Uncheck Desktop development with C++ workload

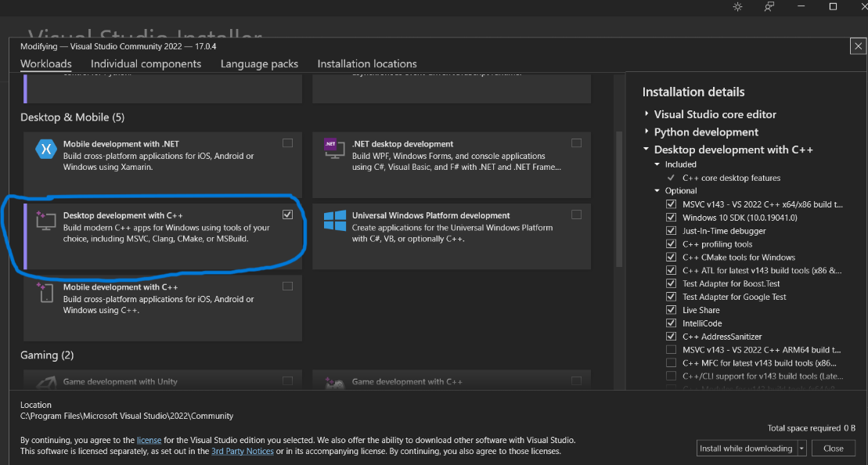click(x=287, y=214)
